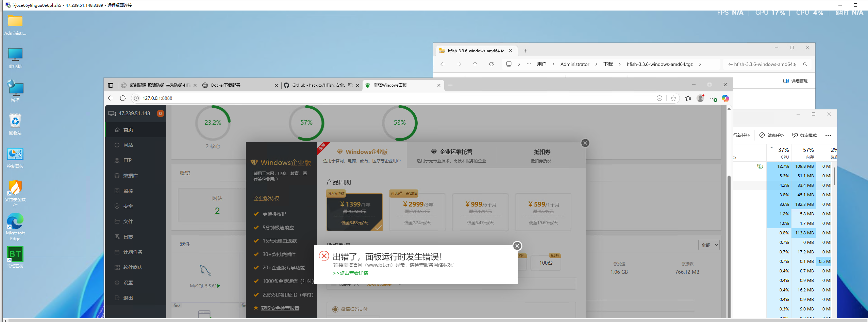Click refresh in the File Explorer window

491,64
